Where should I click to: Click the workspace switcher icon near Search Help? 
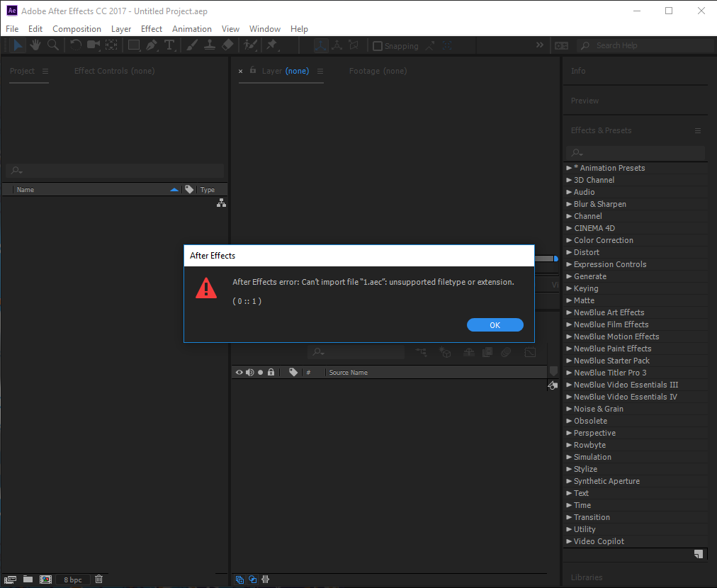click(561, 45)
